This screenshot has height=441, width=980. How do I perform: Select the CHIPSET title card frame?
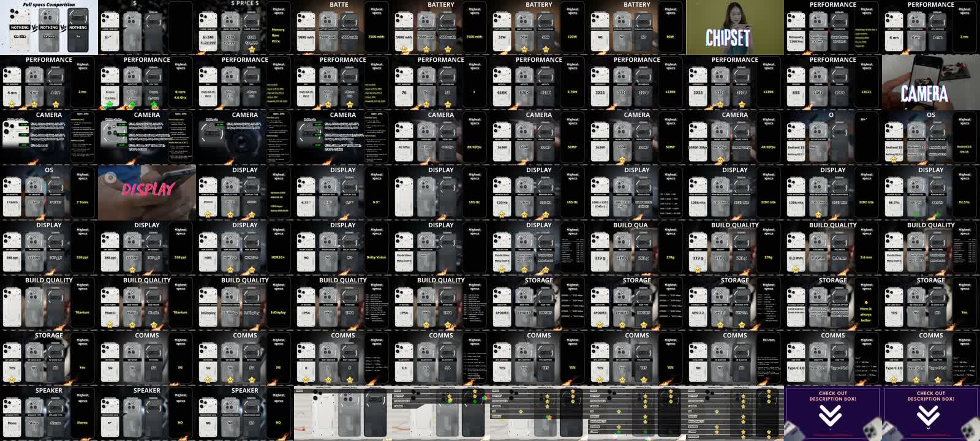click(x=734, y=28)
